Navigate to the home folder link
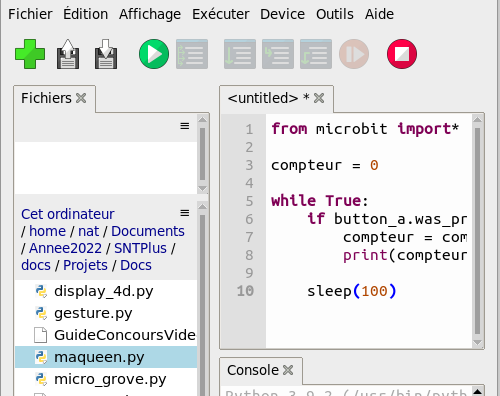 (47, 231)
